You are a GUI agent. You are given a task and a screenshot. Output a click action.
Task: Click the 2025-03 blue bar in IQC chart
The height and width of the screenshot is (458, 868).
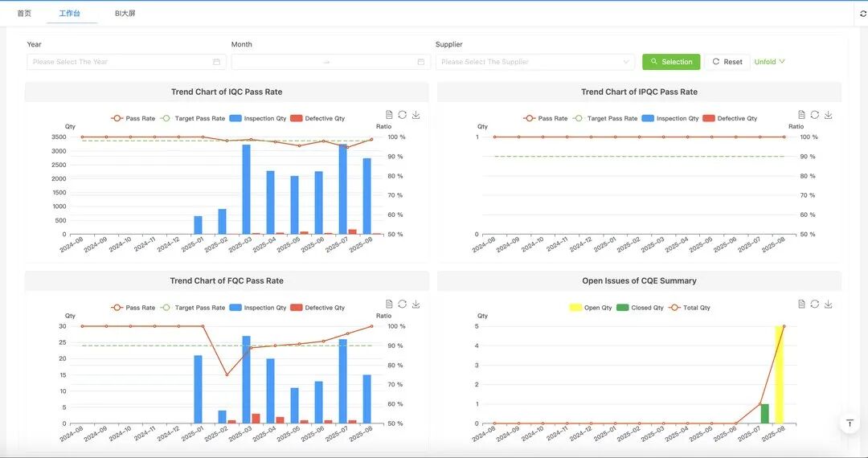point(247,189)
